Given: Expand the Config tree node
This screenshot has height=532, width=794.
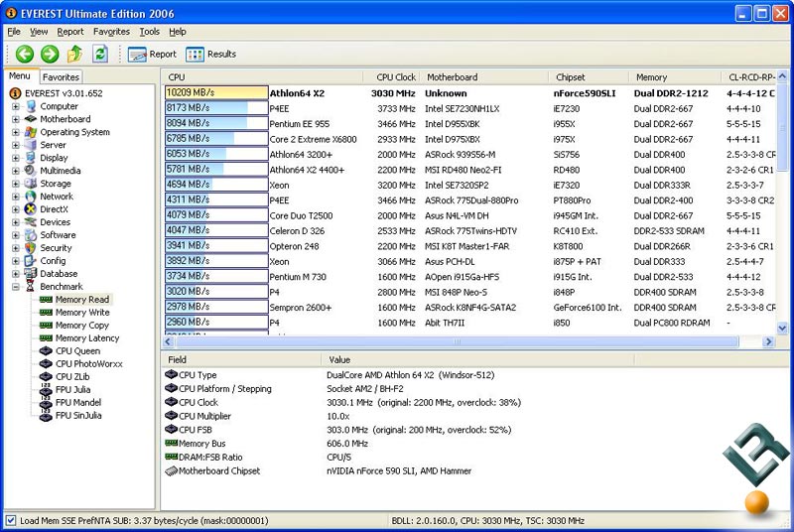Looking at the screenshot, I should pyautogui.click(x=16, y=261).
